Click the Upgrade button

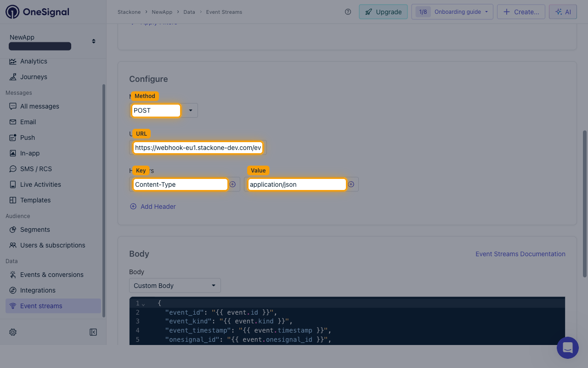click(x=383, y=12)
